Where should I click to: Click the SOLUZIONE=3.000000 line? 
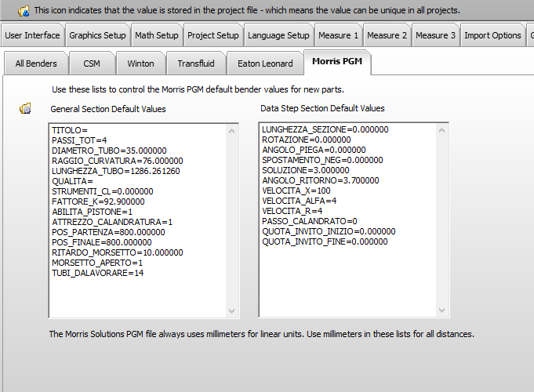tap(306, 171)
